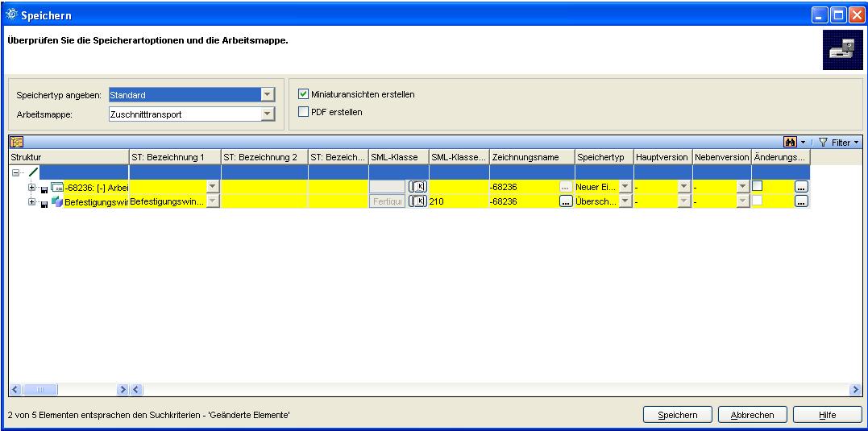Click the drawing icon of the -68236 row

coord(57,187)
